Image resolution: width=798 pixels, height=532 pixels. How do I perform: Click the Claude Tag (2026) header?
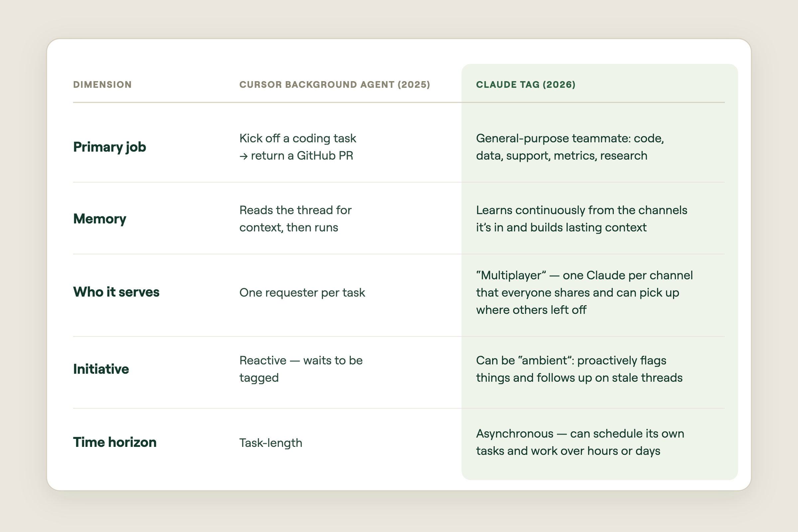point(526,84)
